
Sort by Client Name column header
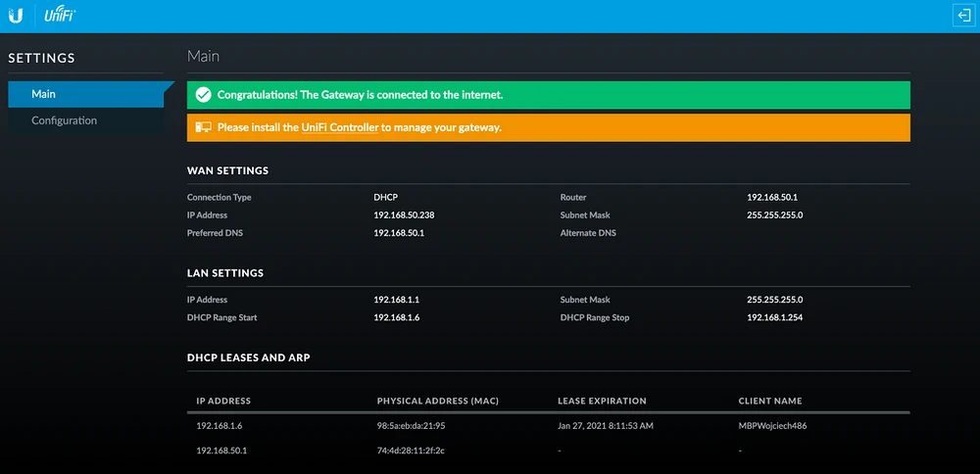tap(770, 401)
